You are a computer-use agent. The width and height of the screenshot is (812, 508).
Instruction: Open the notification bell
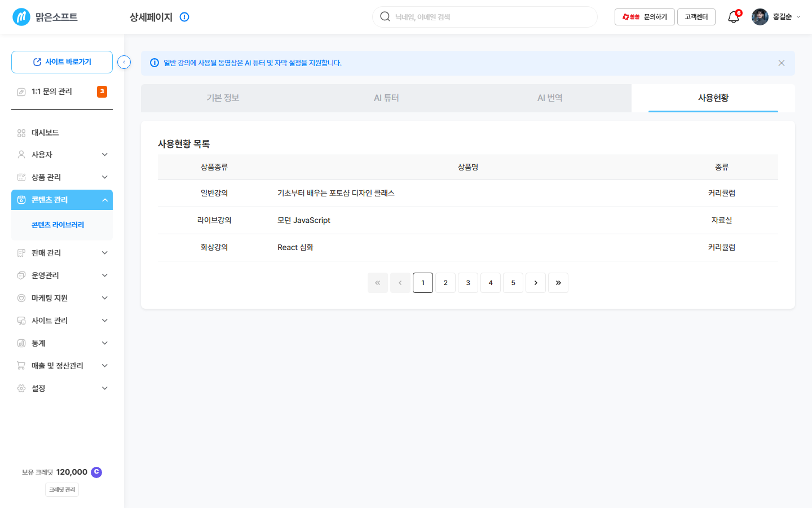(x=733, y=17)
